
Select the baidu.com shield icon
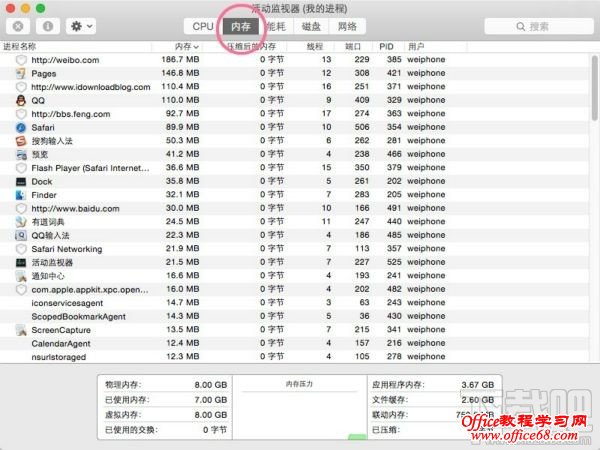pos(21,209)
